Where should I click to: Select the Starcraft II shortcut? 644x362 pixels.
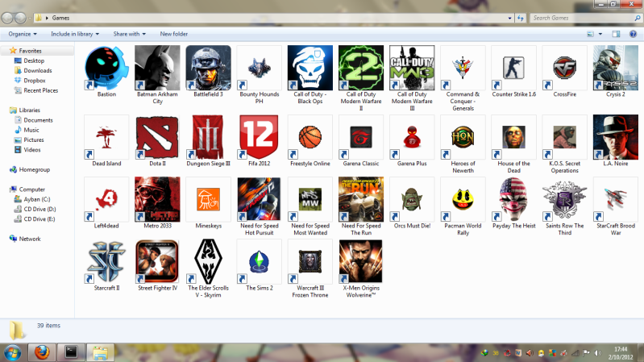pyautogui.click(x=106, y=262)
